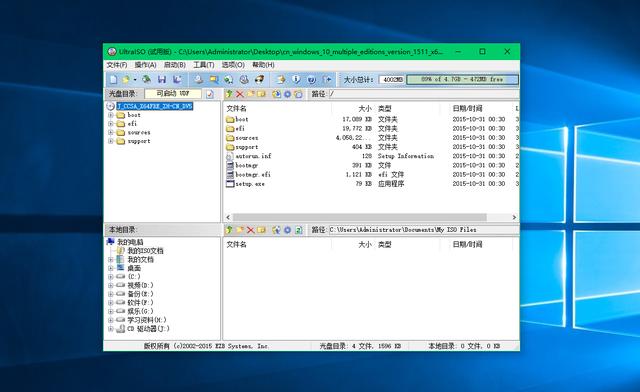Expand the efi folder in image tree
Screen dimensions: 640x392
pyautogui.click(x=111, y=124)
